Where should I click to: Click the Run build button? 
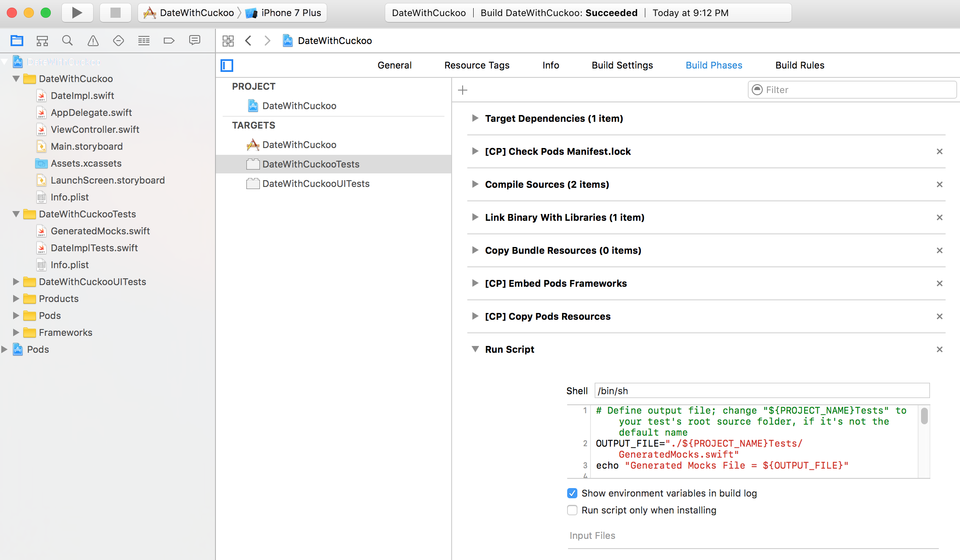click(77, 13)
